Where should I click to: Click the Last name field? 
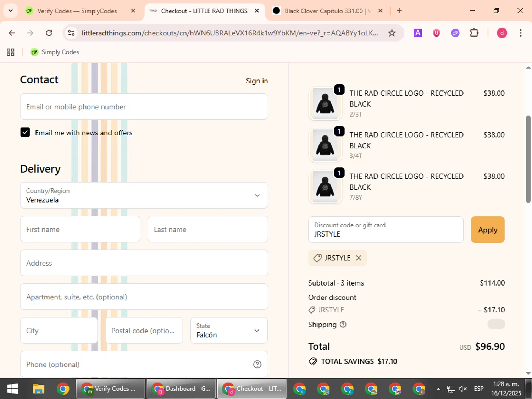point(208,229)
